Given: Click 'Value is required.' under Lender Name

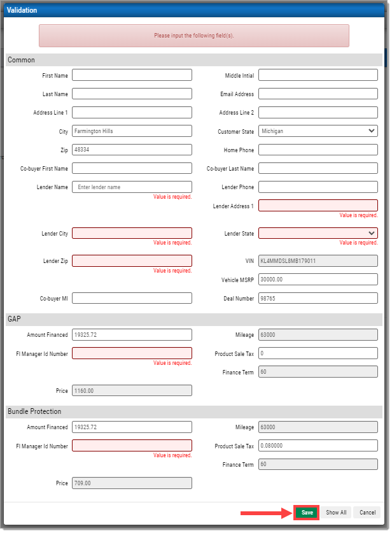Looking at the screenshot, I should coord(172,197).
